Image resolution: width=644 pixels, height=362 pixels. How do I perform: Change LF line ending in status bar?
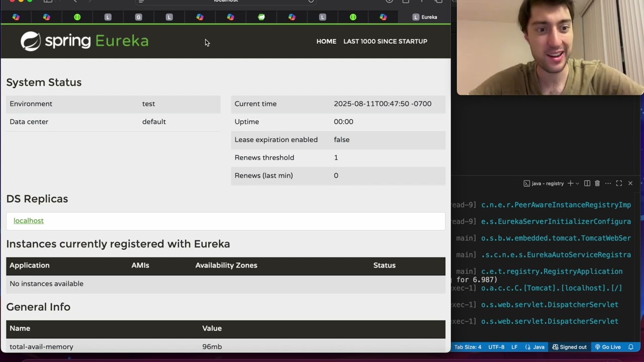pyautogui.click(x=514, y=347)
